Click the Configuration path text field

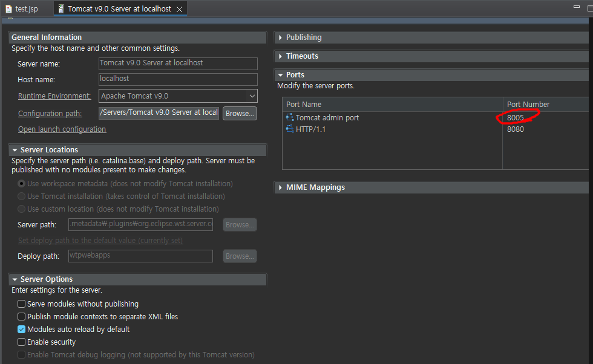pyautogui.click(x=159, y=113)
